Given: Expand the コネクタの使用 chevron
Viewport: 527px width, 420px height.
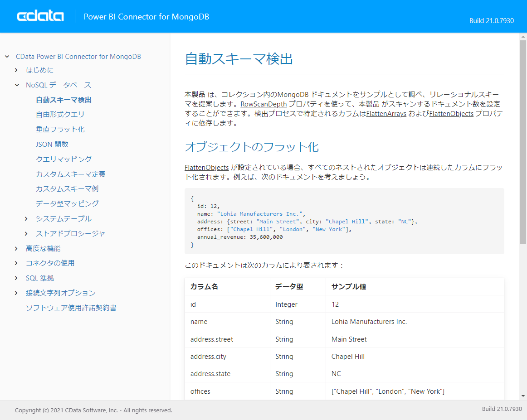Looking at the screenshot, I should point(16,263).
